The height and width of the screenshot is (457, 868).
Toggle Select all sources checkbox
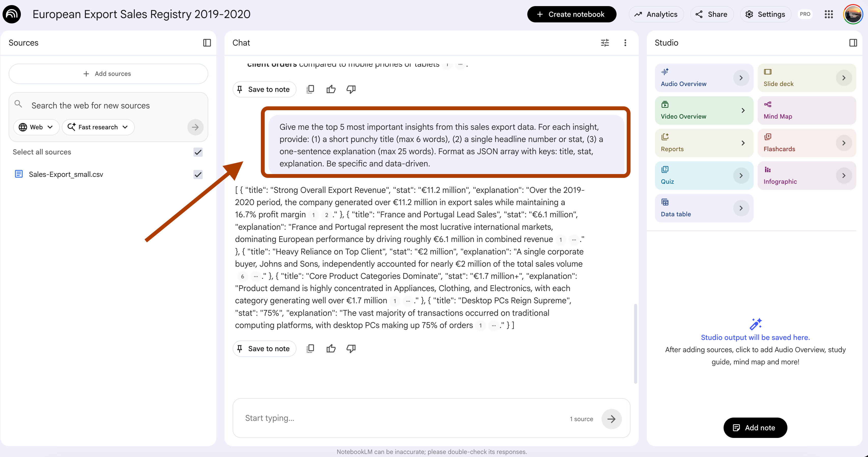(x=198, y=152)
